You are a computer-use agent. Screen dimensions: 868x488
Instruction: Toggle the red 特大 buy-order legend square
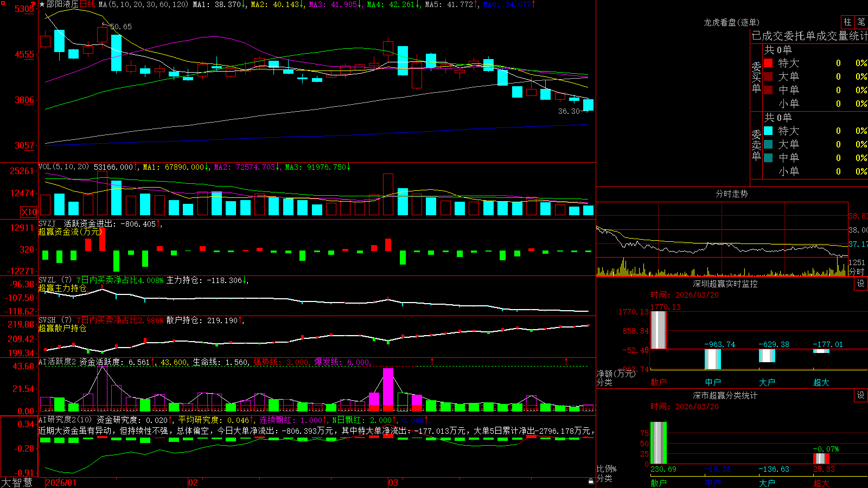coord(768,63)
